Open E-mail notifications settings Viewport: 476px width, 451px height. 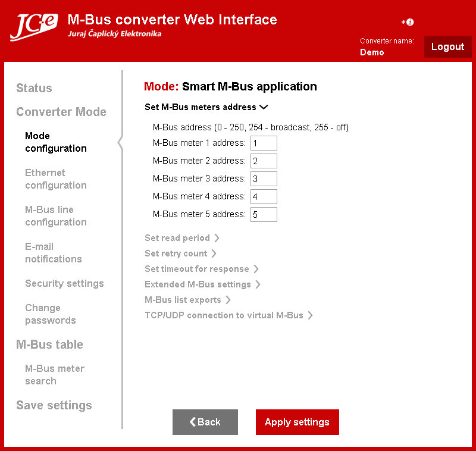(53, 253)
